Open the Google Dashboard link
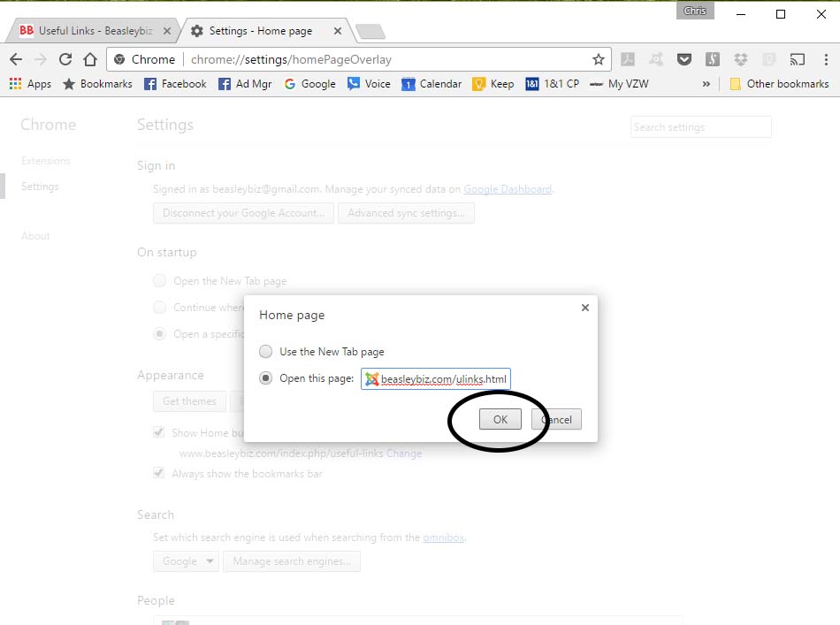The image size is (840, 625). 508,189
